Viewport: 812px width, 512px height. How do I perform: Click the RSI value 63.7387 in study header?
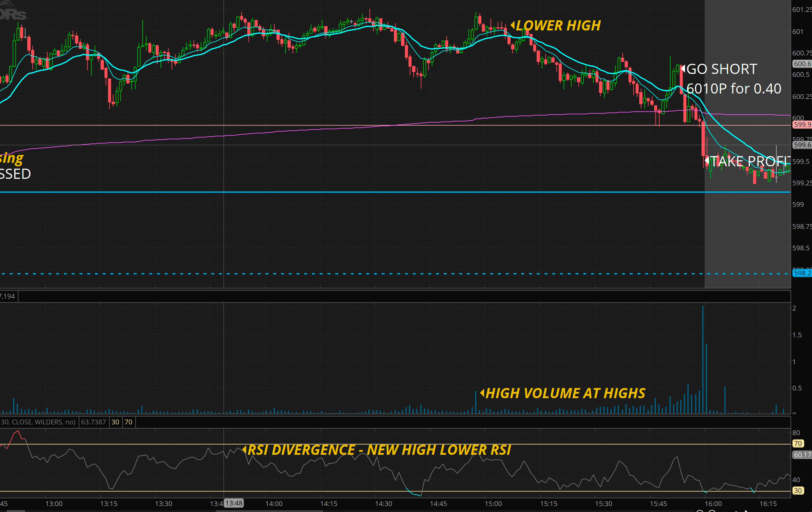[93, 422]
